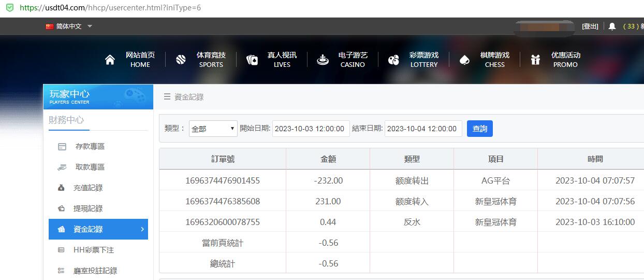Open notifications bell icon
This screenshot has width=644, height=280.
click(612, 26)
